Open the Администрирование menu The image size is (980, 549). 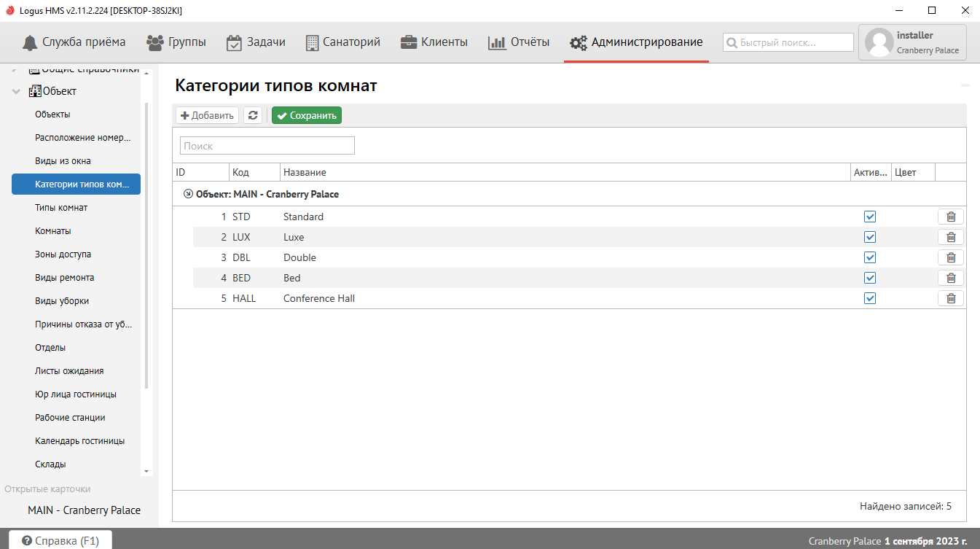point(636,42)
